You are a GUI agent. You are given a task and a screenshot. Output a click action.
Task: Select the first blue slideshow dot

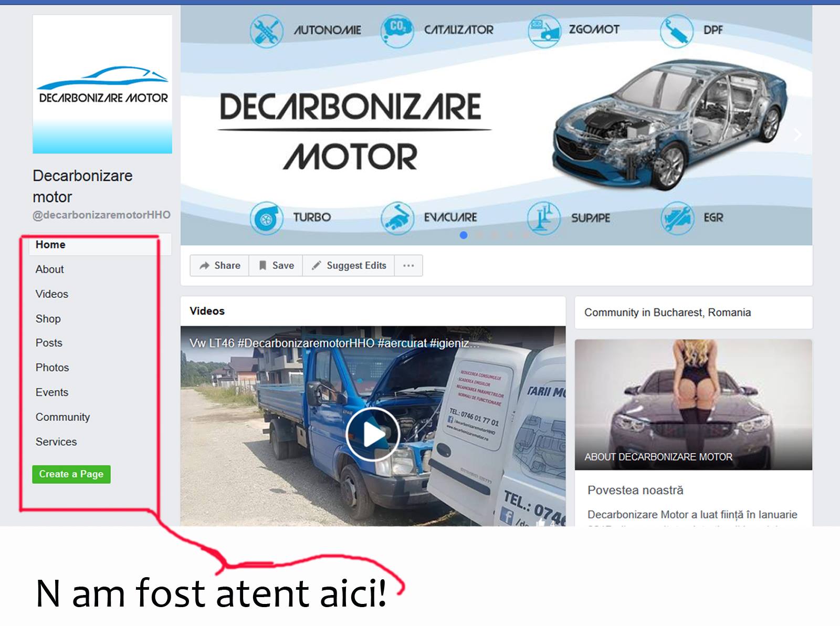point(463,235)
